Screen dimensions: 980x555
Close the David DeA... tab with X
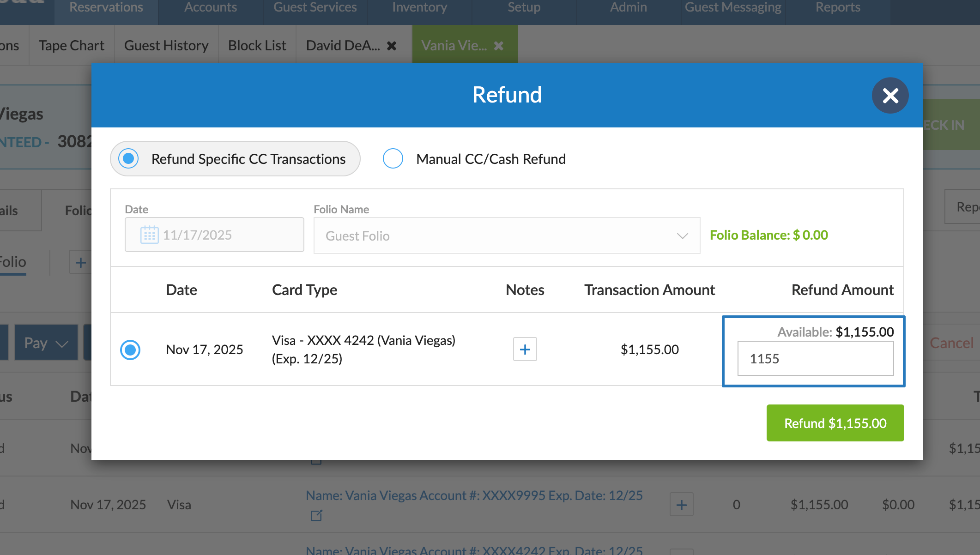[392, 46]
